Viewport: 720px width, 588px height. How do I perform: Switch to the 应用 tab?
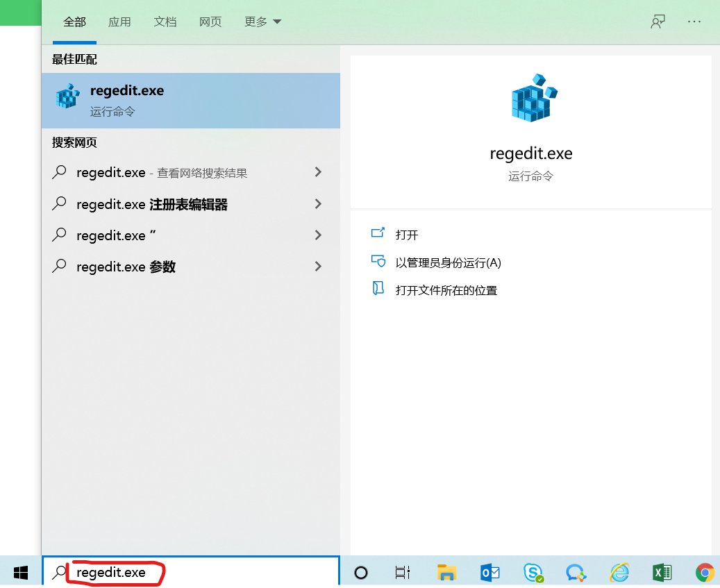tap(119, 22)
